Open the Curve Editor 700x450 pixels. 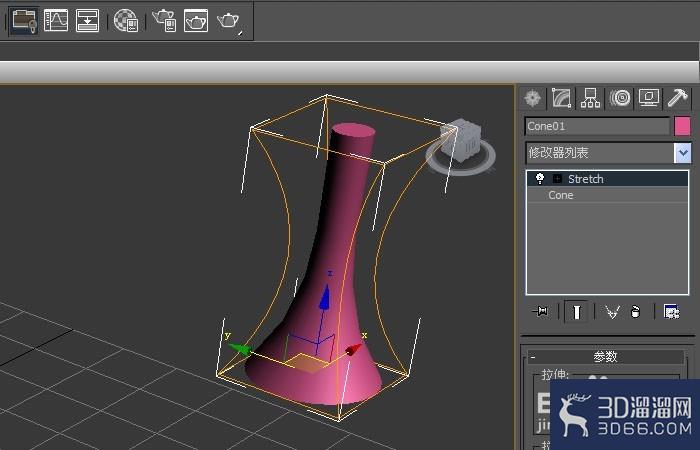point(56,20)
